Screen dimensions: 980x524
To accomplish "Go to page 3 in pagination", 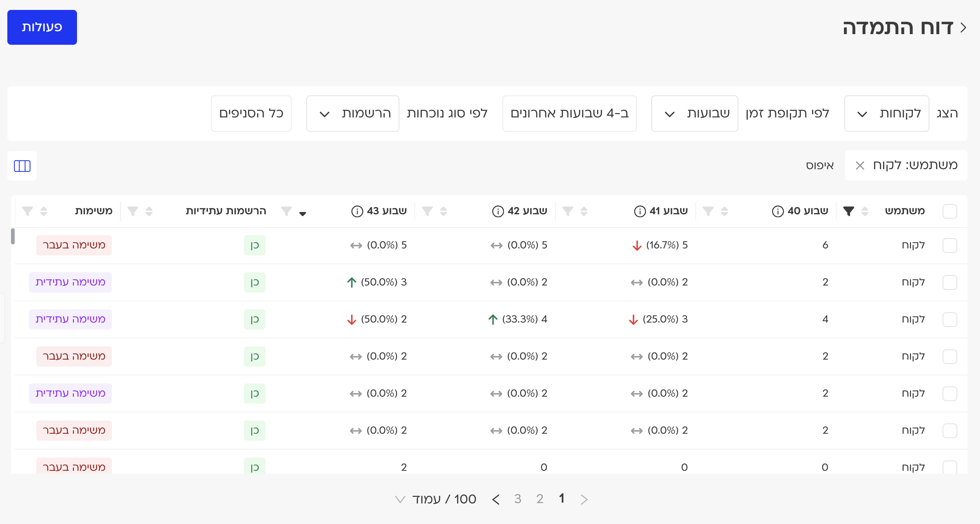I will tap(518, 499).
